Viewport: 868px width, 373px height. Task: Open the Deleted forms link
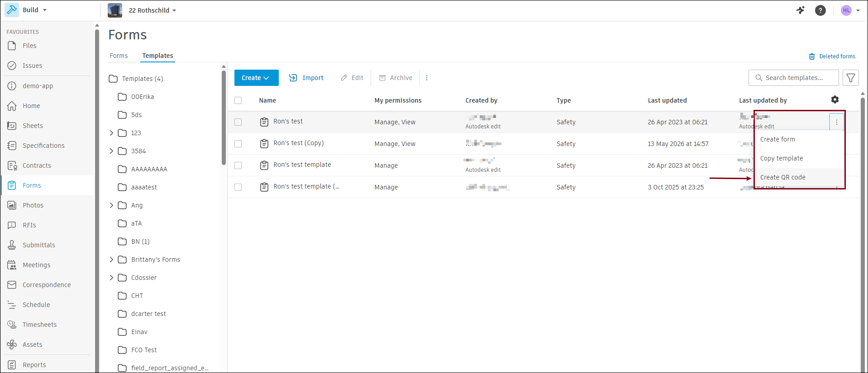(x=832, y=57)
